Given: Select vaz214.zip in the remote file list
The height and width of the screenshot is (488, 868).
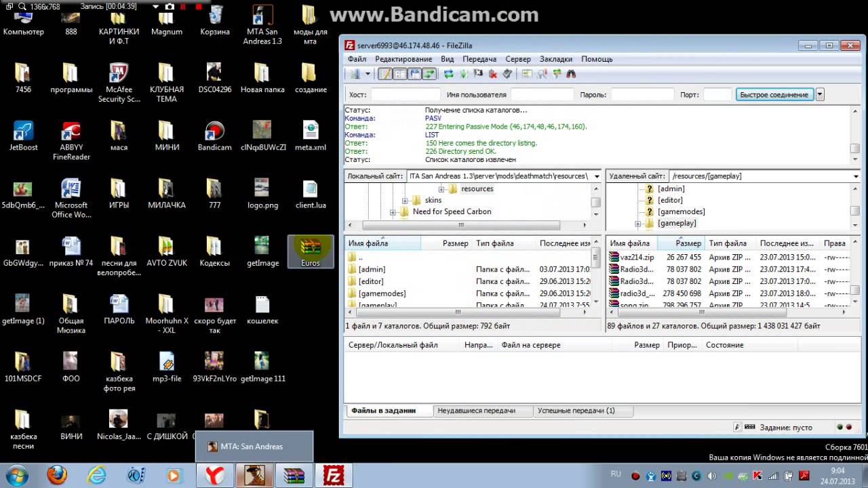Looking at the screenshot, I should [x=637, y=258].
